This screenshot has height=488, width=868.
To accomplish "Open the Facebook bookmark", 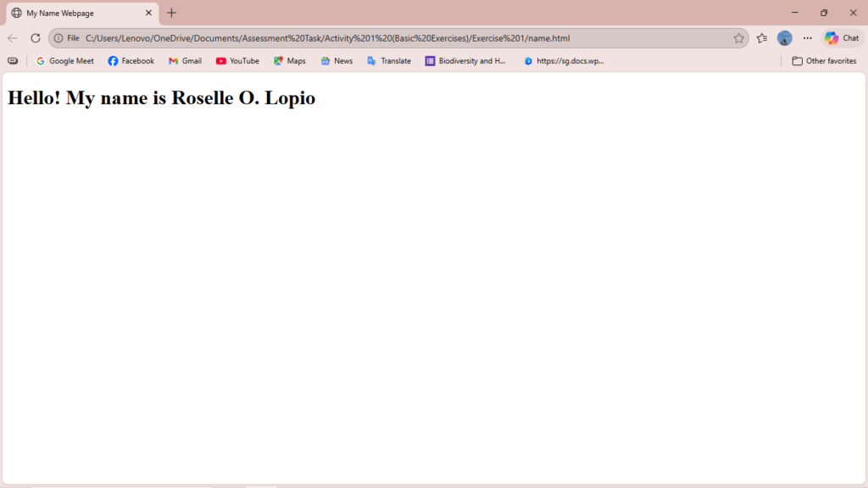I will pyautogui.click(x=131, y=61).
